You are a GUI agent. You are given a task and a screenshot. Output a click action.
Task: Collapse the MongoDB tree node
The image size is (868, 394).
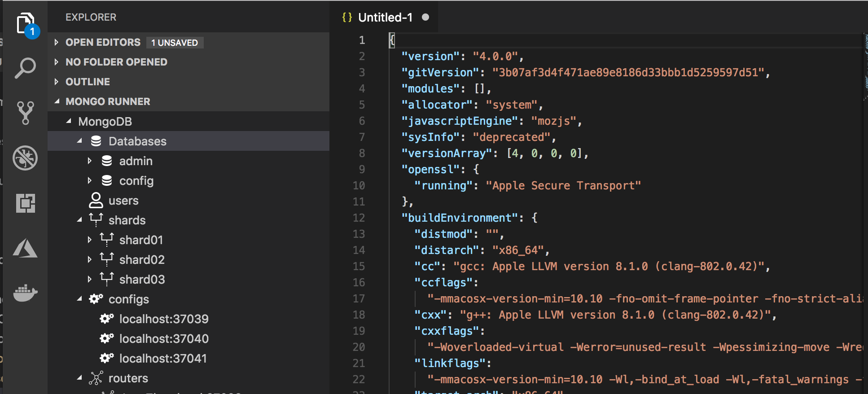pyautogui.click(x=68, y=121)
